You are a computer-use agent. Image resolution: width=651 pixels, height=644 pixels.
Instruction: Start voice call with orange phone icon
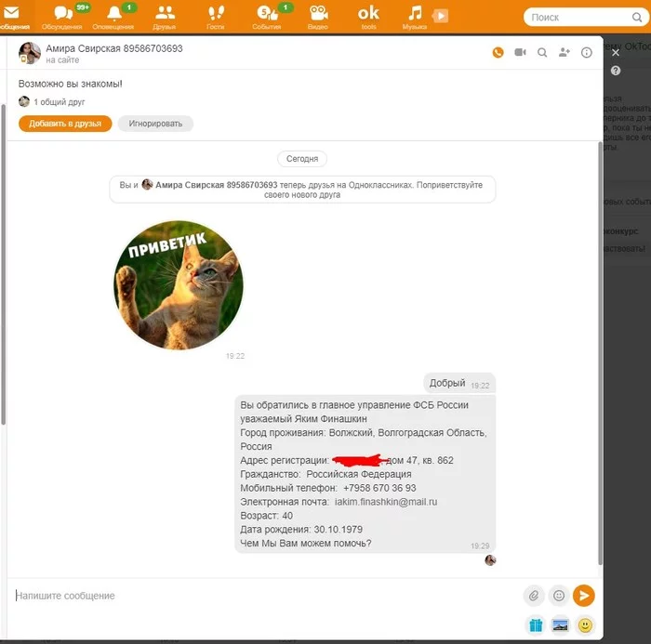click(x=498, y=52)
